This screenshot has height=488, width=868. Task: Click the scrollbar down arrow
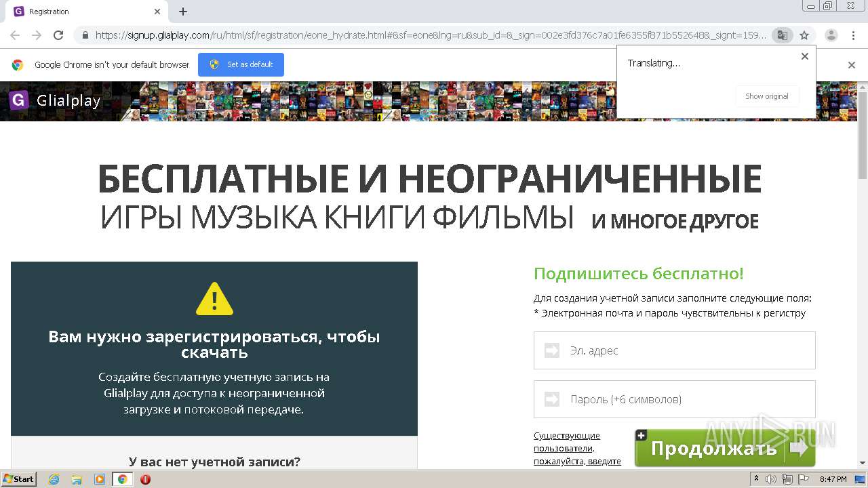(863, 463)
